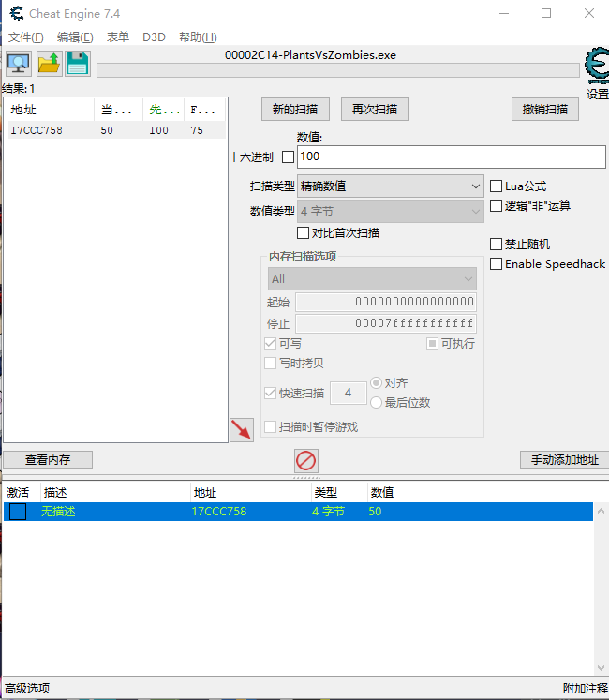This screenshot has height=700, width=609.
Task: Open the memory region All dropdown
Action: [x=372, y=278]
